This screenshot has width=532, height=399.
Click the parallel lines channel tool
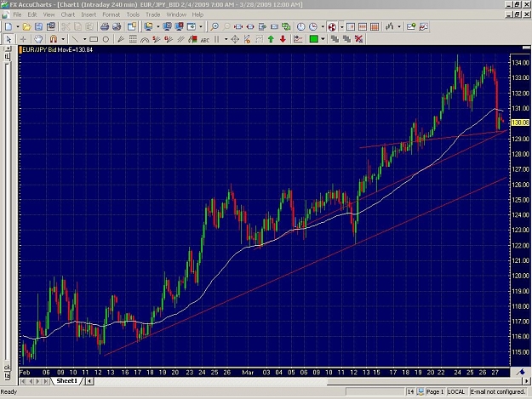(x=180, y=39)
